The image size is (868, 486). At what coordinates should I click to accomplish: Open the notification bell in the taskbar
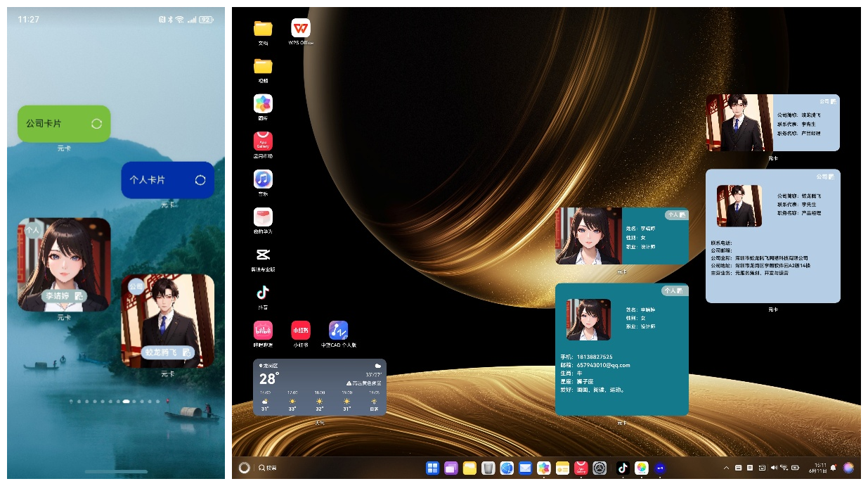point(834,468)
